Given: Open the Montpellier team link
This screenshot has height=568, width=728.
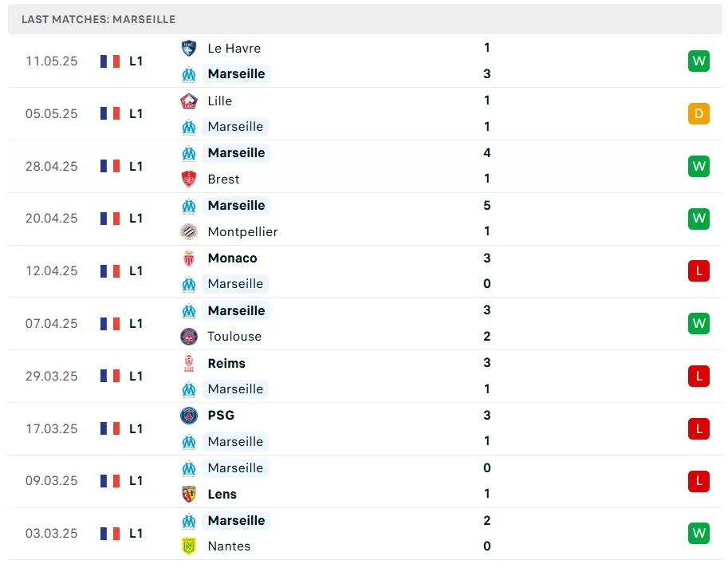Looking at the screenshot, I should tap(242, 231).
